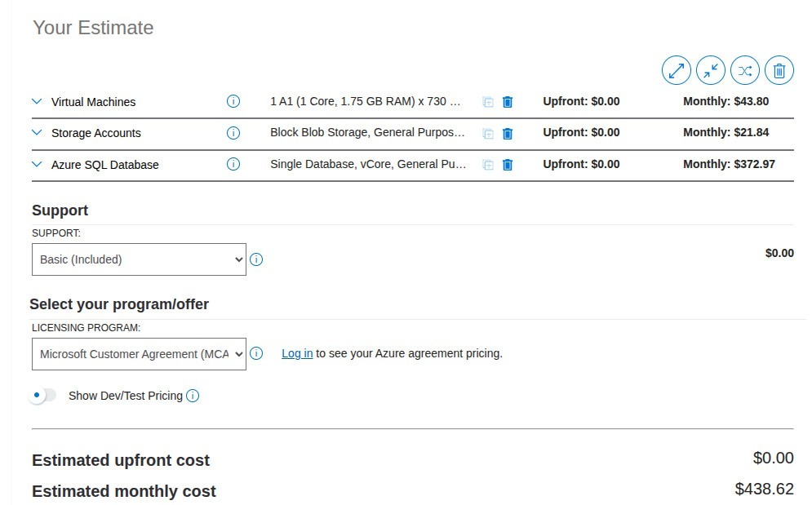812x505 pixels.
Task: Delete the Virtual Machines row
Action: (x=508, y=102)
